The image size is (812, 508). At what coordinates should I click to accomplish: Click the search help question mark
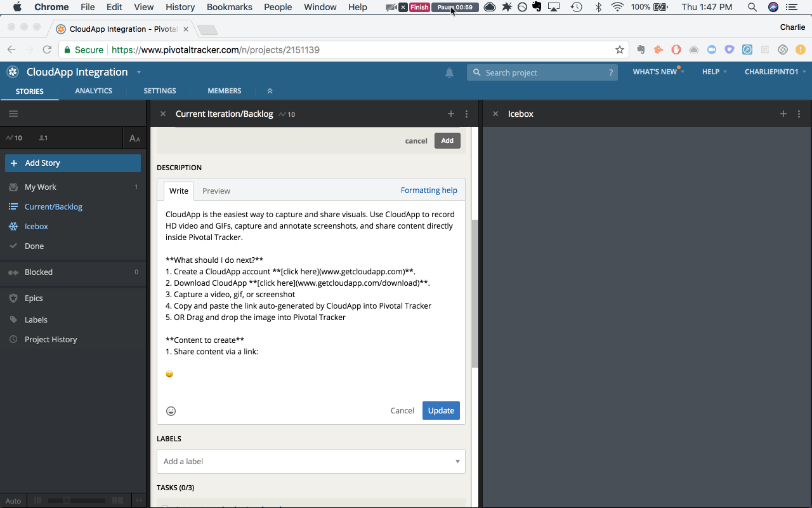pyautogui.click(x=611, y=72)
